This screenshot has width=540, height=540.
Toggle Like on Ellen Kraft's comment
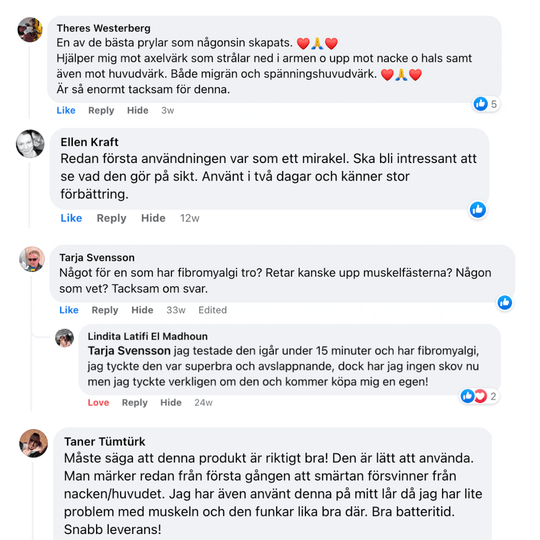[x=71, y=218]
